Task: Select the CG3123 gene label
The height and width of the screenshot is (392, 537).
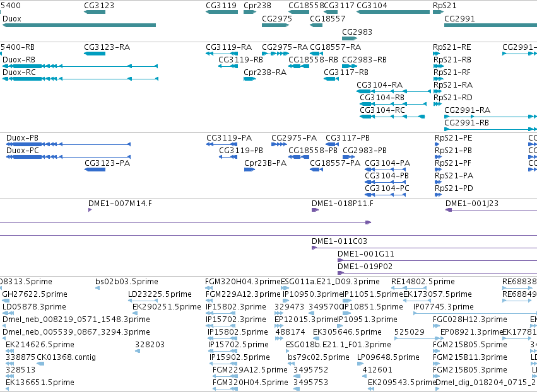Action: click(x=99, y=6)
